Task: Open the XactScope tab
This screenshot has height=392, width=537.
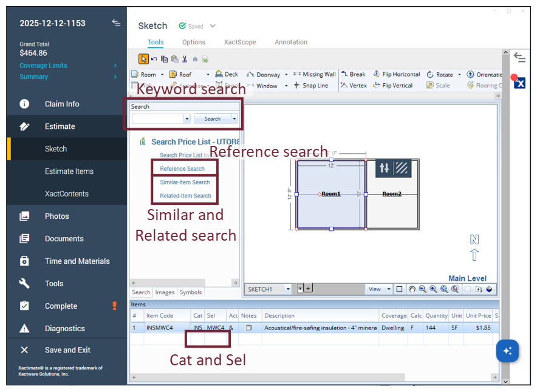Action: pos(240,42)
